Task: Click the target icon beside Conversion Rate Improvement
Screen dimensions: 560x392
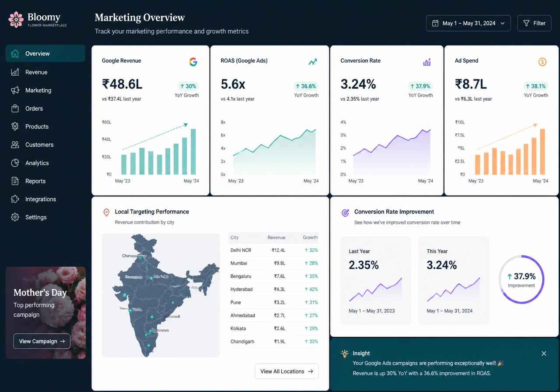Action: pos(345,213)
